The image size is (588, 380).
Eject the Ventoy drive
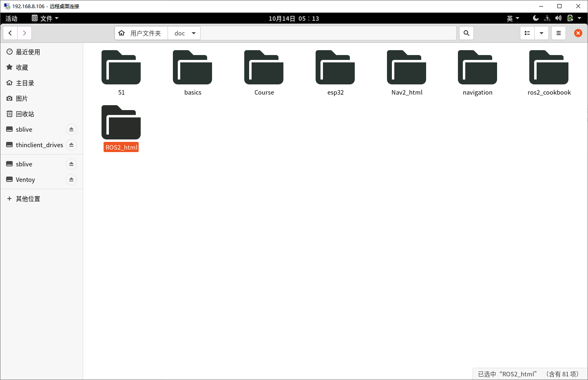(x=71, y=179)
